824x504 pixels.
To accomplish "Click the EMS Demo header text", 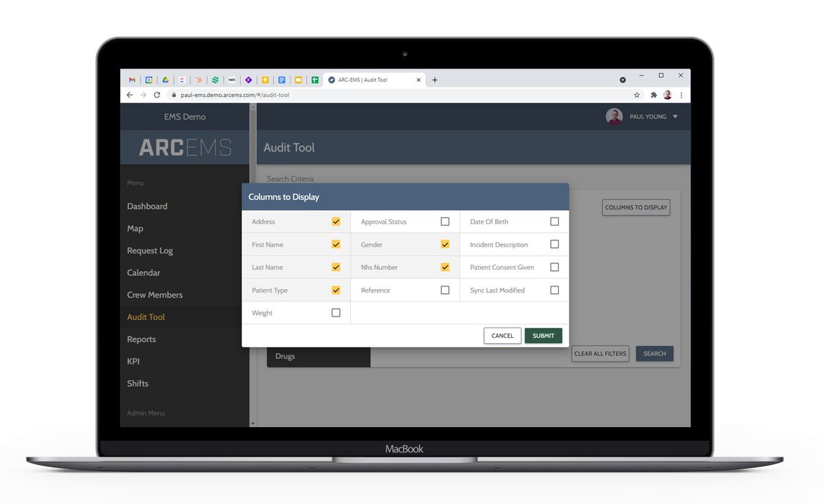I will (185, 117).
